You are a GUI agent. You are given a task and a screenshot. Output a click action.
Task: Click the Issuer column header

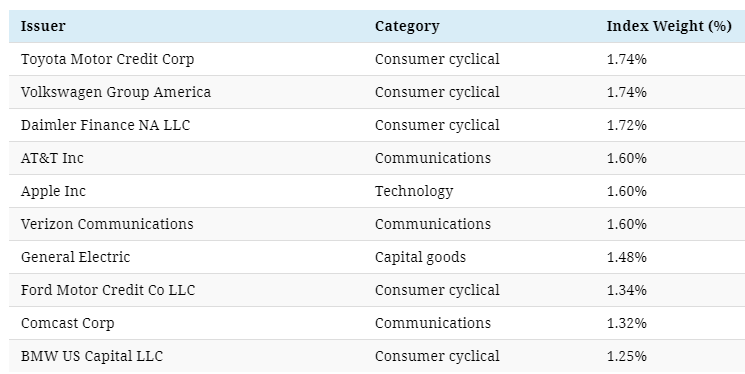pyautogui.click(x=43, y=26)
